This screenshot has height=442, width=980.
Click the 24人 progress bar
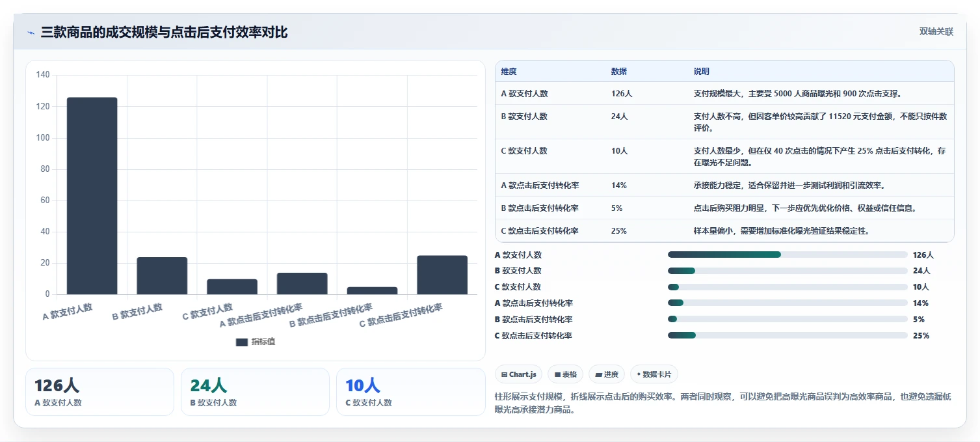788,271
